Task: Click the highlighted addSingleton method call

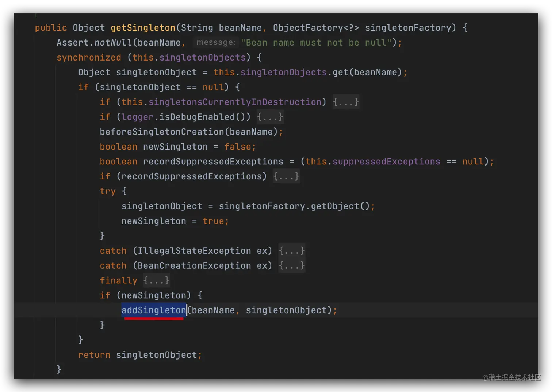Action: 154,310
